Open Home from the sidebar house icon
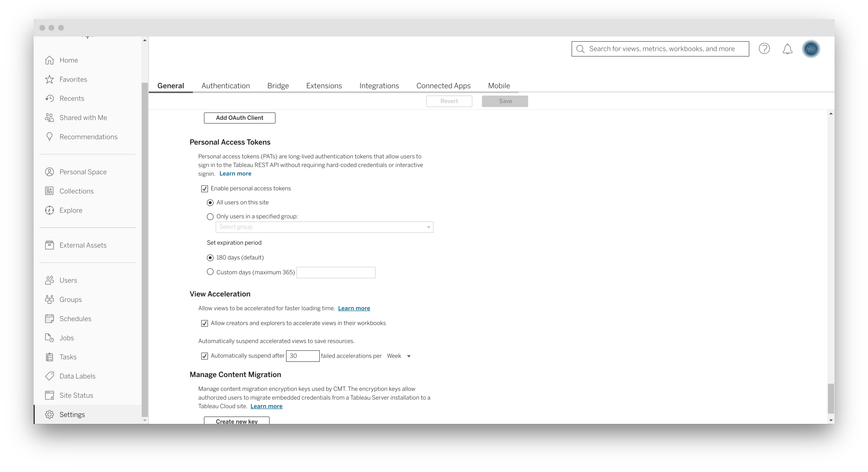This screenshot has height=472, width=868. click(50, 60)
